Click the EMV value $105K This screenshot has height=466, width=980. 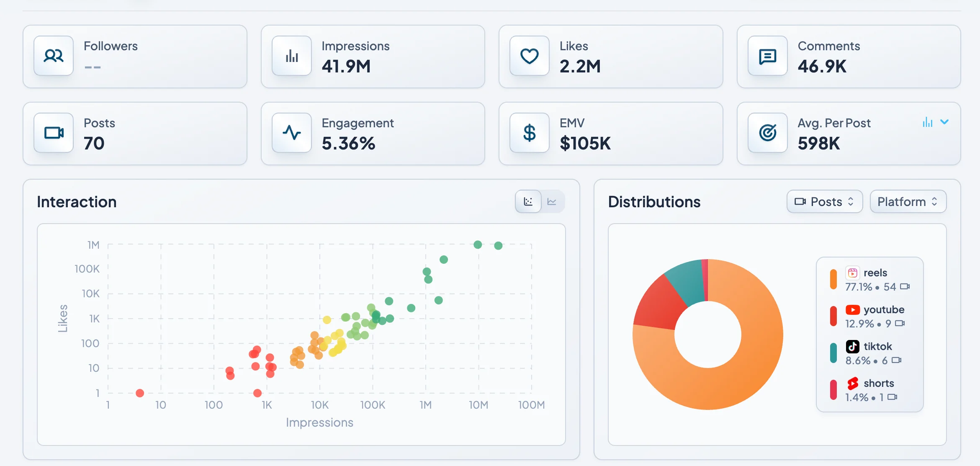pyautogui.click(x=585, y=144)
